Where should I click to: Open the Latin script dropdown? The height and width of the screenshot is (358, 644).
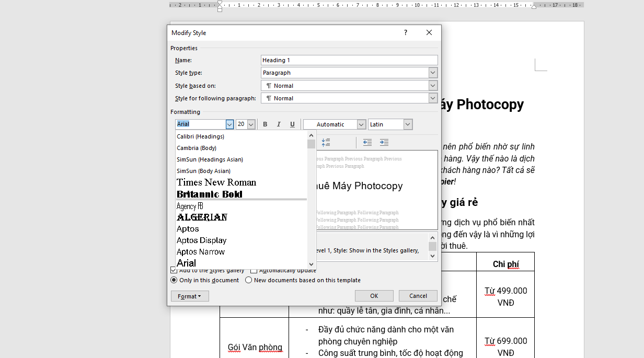[408, 124]
